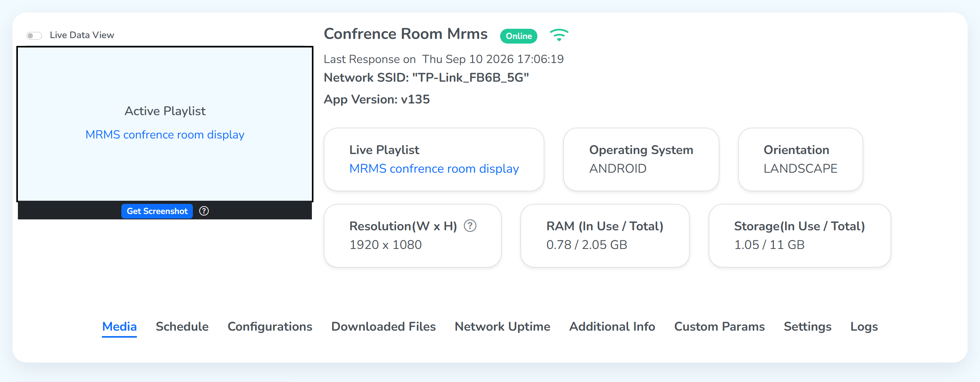980x382 pixels.
Task: Open the Downloaded Files tab
Action: (x=383, y=327)
